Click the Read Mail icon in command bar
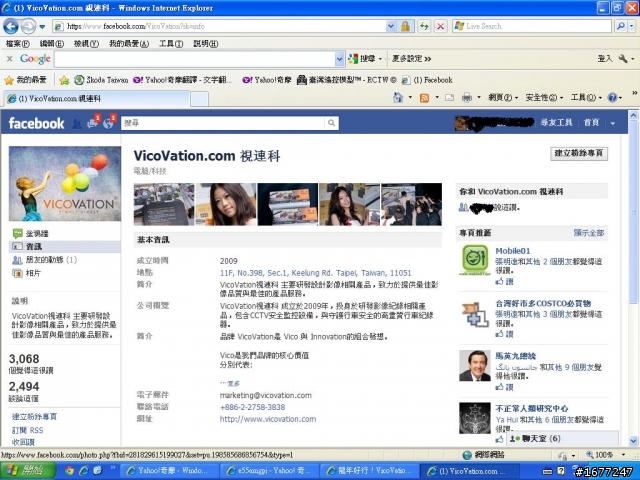Screen dimensions: 640x480 449,98
